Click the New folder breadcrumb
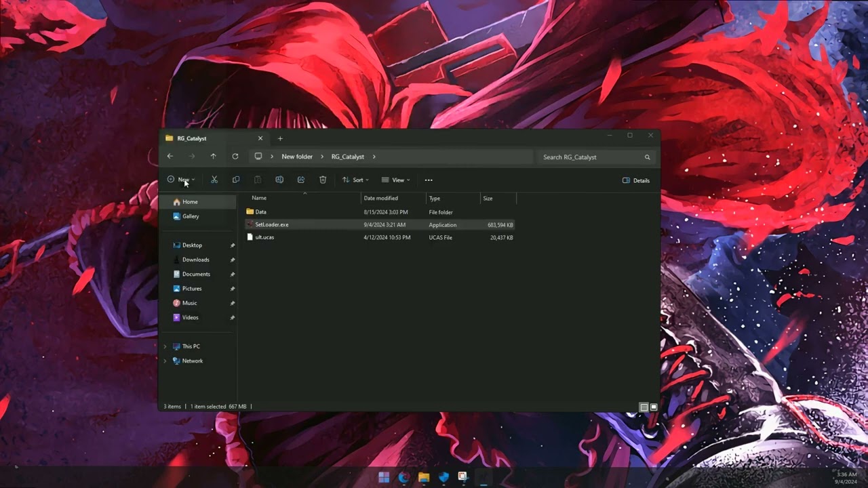 click(x=297, y=157)
